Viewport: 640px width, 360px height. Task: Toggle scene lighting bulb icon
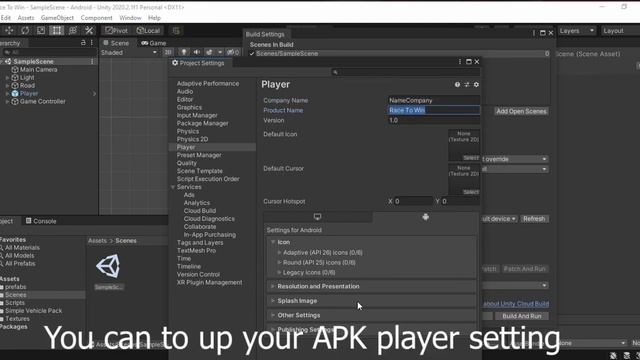click(x=184, y=52)
